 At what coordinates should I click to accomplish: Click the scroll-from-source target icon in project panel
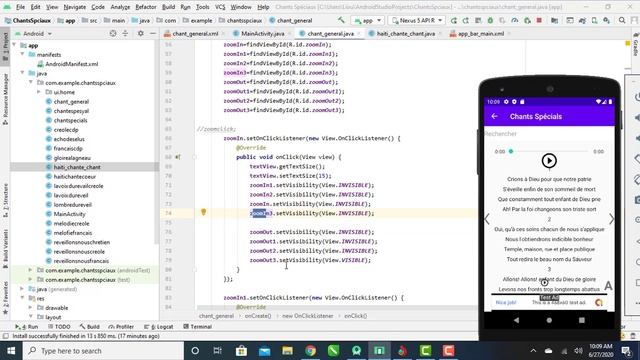(113, 33)
